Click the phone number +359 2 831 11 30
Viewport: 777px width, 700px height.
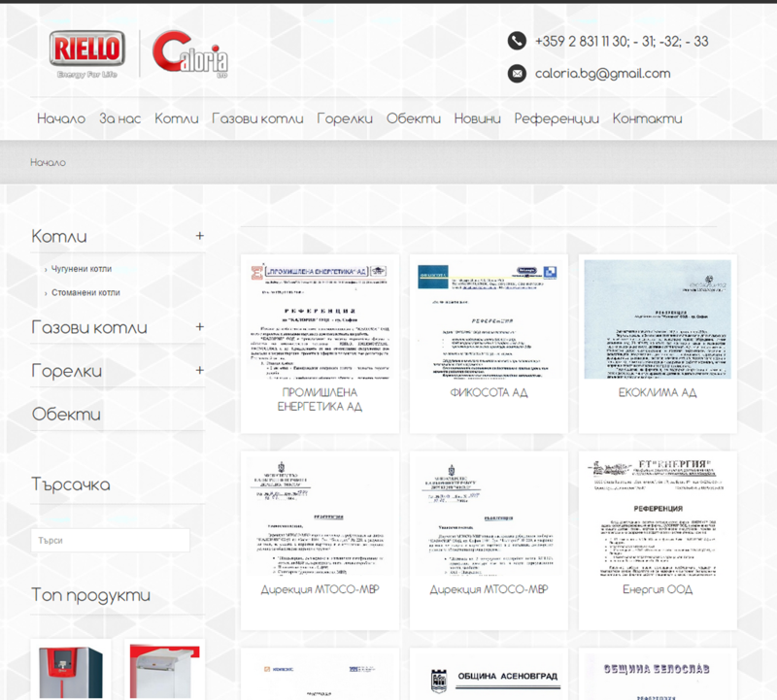tap(622, 41)
